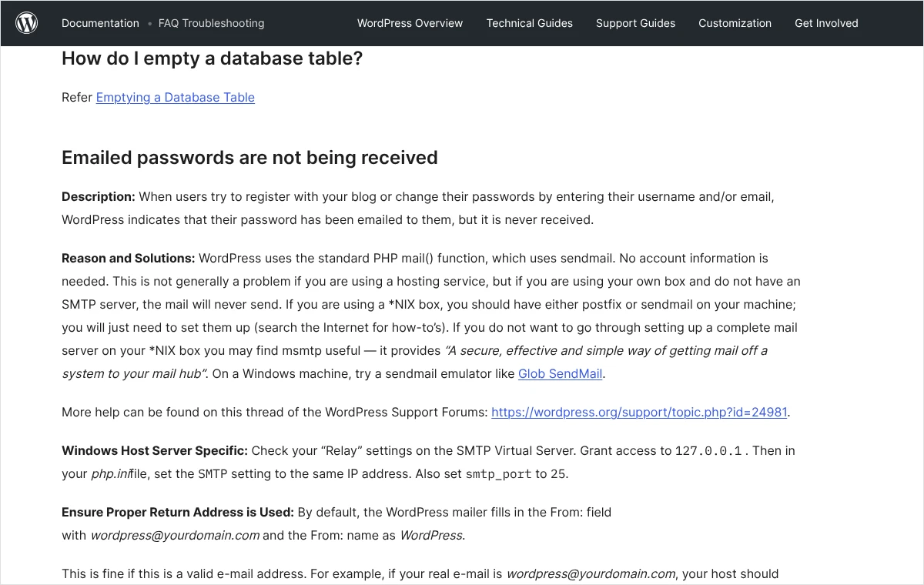Viewport: 924px width, 585px height.
Task: Choose the Customization navigation item
Action: pyautogui.click(x=735, y=23)
